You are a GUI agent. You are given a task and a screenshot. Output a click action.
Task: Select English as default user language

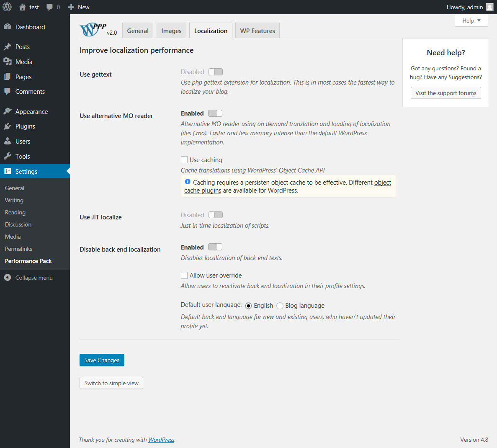[249, 306]
